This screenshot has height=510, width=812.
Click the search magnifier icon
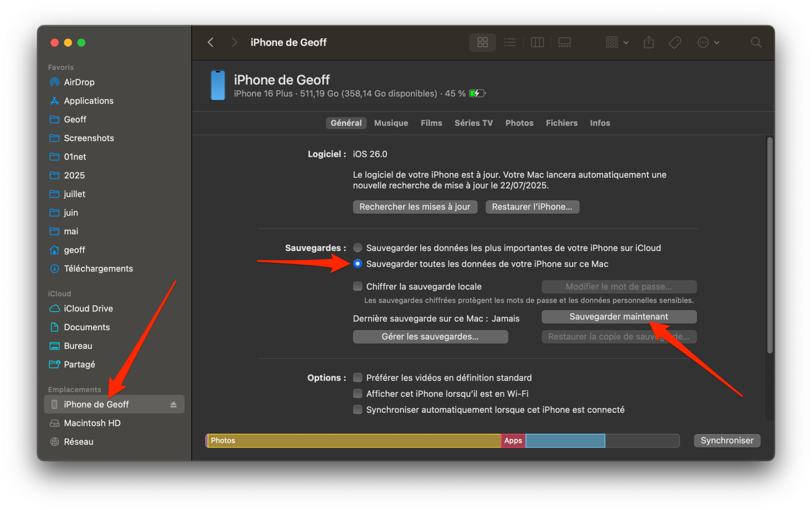[x=756, y=42]
